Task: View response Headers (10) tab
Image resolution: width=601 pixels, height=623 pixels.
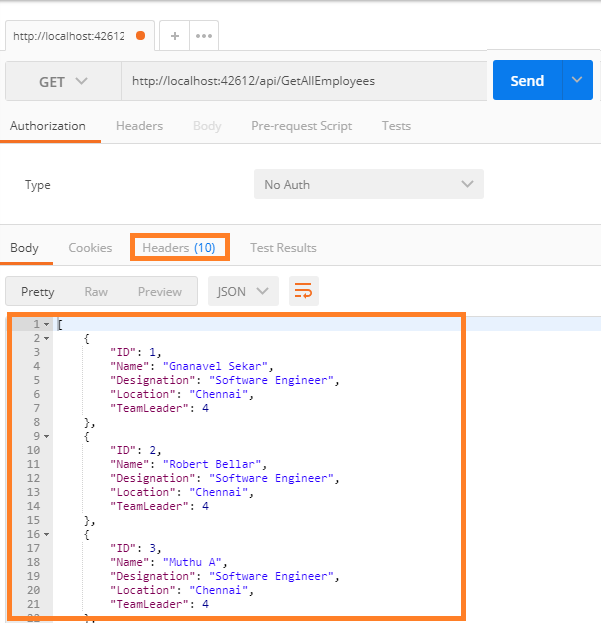Action: [179, 247]
